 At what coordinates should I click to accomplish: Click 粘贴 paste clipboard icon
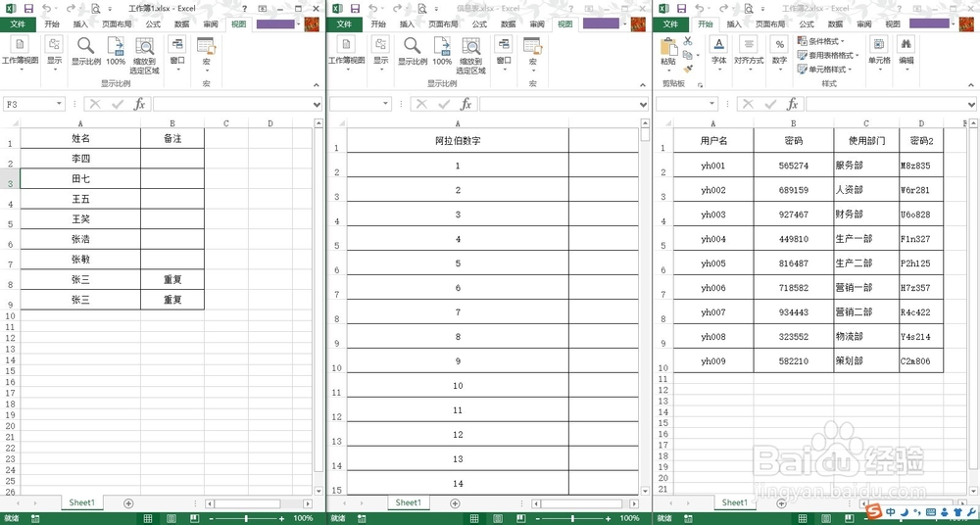tap(668, 46)
